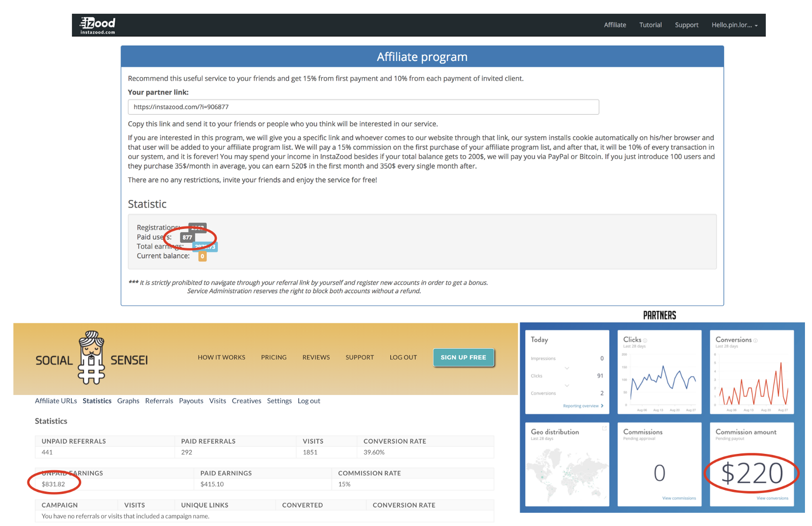Switch to the Graphs tab
The height and width of the screenshot is (526, 812).
click(x=128, y=401)
